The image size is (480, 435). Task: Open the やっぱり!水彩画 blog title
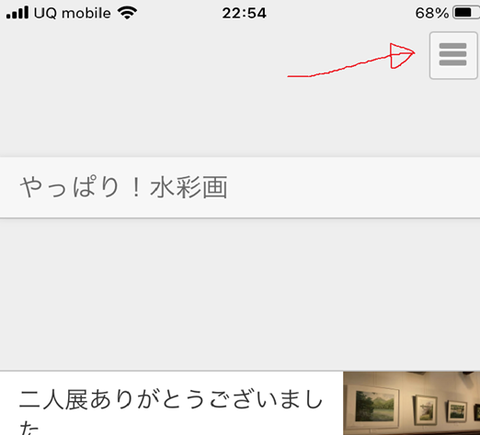123,187
